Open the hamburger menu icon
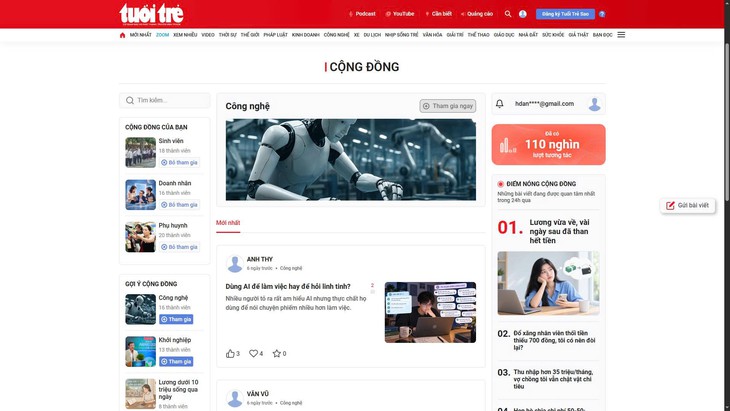Screen dimensions: 730x411 tap(621, 35)
